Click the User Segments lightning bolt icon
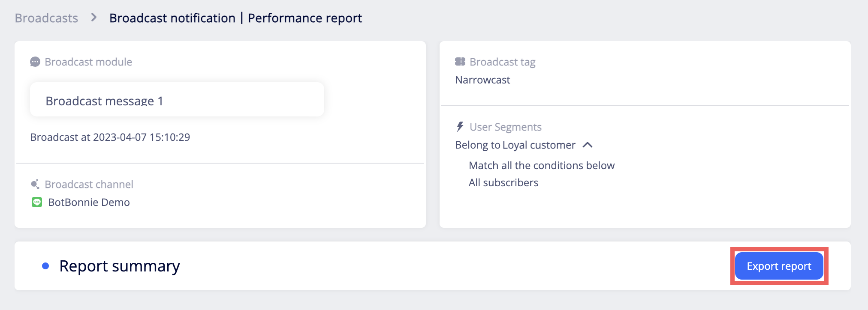This screenshot has height=310, width=868. (x=460, y=127)
